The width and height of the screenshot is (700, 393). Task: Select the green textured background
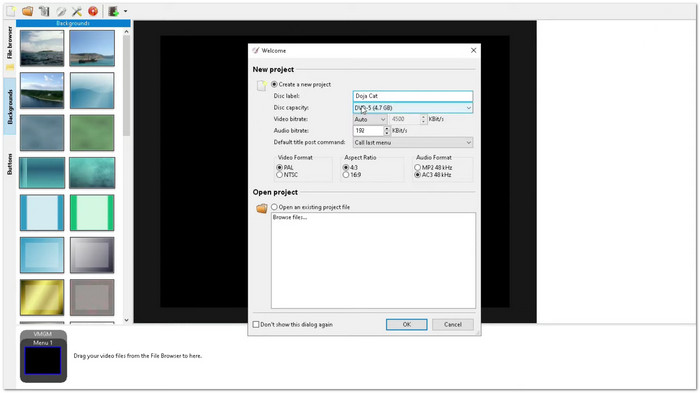coord(92,133)
